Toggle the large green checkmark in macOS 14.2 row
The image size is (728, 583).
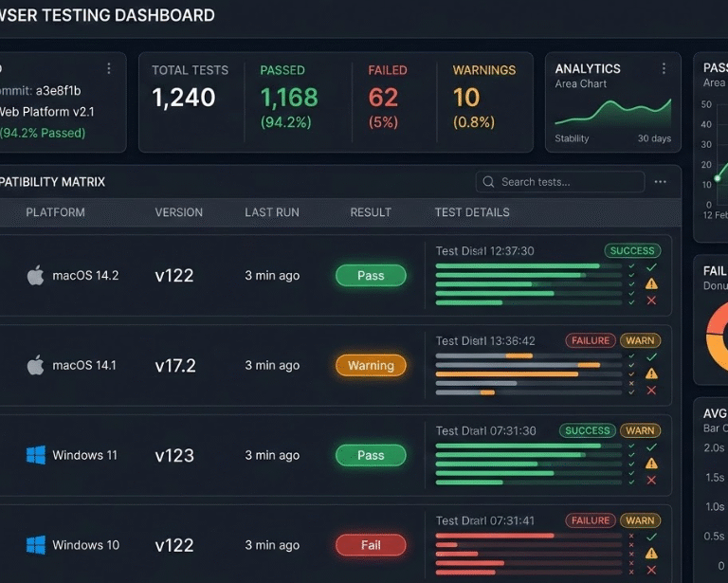pos(651,267)
